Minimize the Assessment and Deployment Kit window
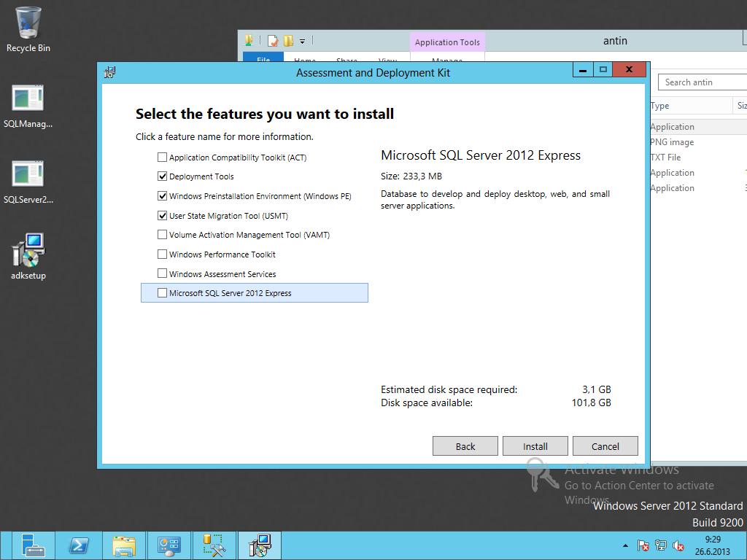 tap(583, 70)
